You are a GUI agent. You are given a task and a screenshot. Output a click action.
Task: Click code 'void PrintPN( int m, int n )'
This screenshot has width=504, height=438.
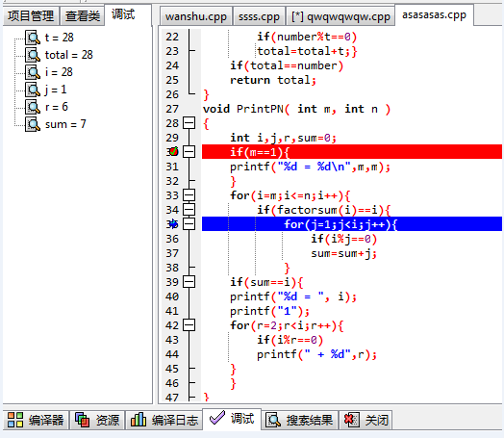(x=296, y=109)
